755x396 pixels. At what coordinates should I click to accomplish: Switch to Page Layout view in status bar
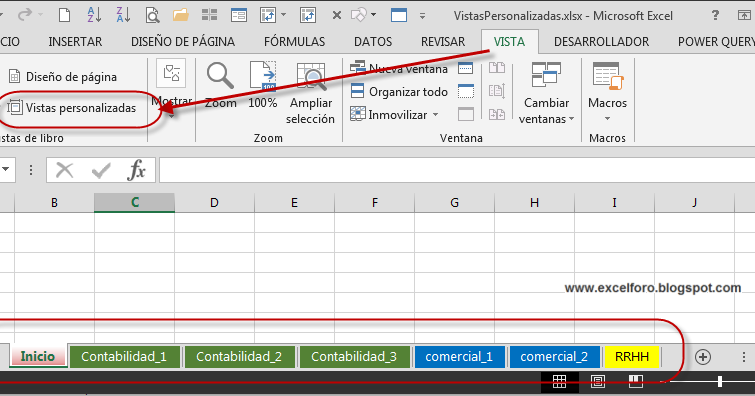point(598,382)
